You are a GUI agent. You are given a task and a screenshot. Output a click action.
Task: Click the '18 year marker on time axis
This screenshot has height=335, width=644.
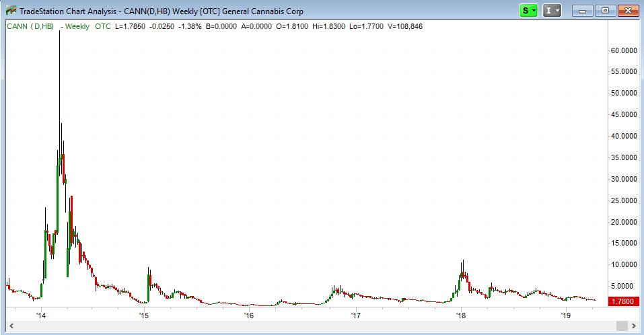(x=461, y=315)
